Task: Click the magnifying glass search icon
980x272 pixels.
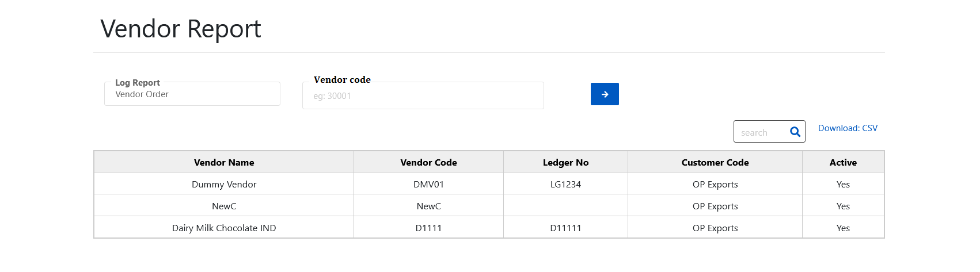Action: (795, 132)
